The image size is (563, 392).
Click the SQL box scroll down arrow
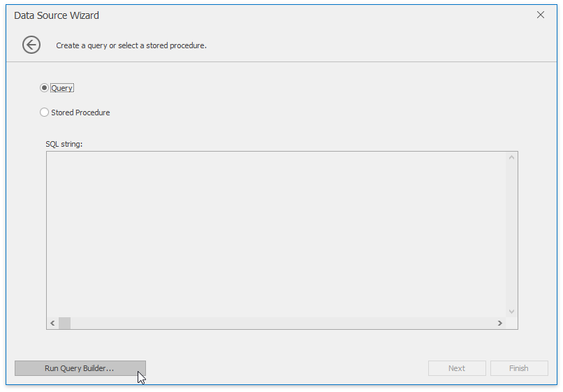tap(511, 312)
